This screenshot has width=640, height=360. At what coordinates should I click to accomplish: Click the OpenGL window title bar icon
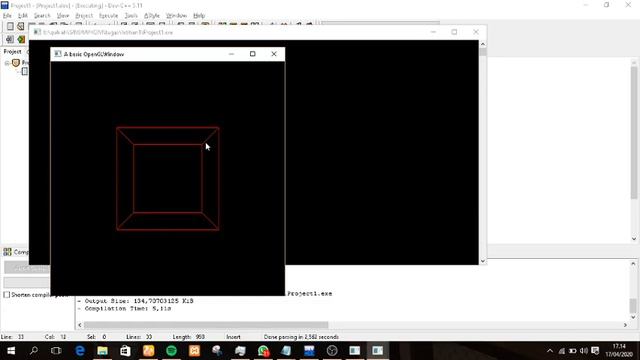point(58,54)
